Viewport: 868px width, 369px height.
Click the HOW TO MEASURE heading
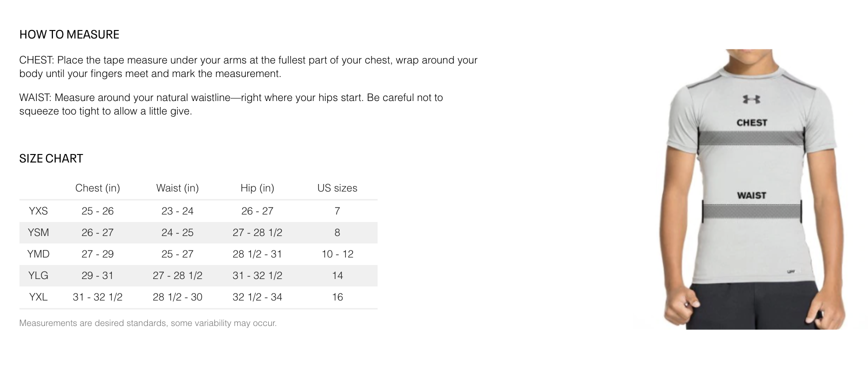[69, 34]
